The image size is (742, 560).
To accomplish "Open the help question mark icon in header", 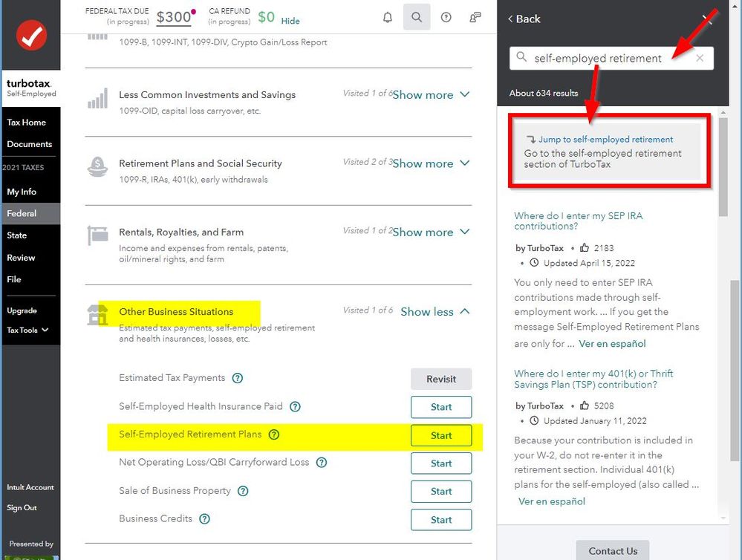I will 446,18.
